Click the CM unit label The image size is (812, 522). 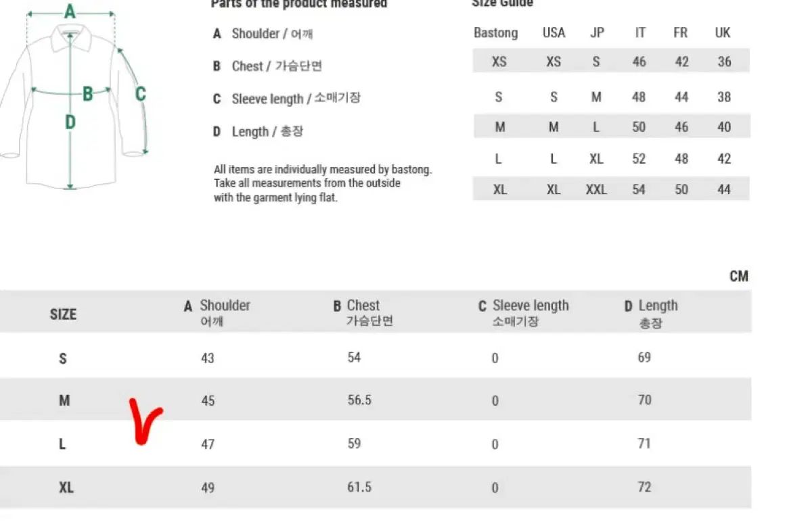click(x=739, y=276)
